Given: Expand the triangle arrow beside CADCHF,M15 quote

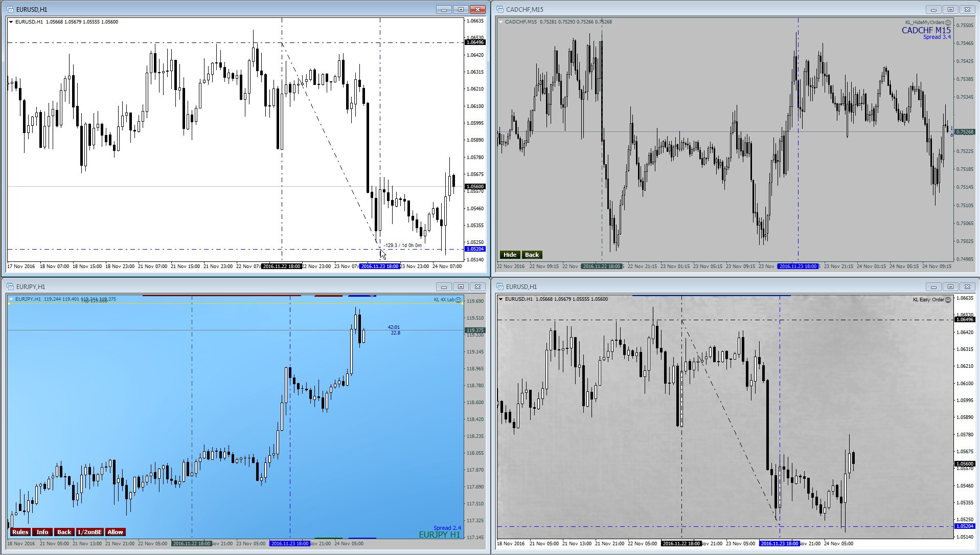Looking at the screenshot, I should [500, 22].
